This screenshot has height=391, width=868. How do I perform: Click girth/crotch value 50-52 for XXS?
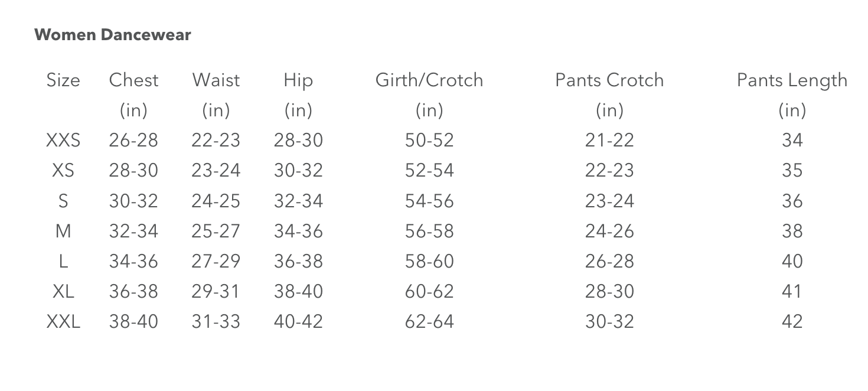(x=429, y=141)
